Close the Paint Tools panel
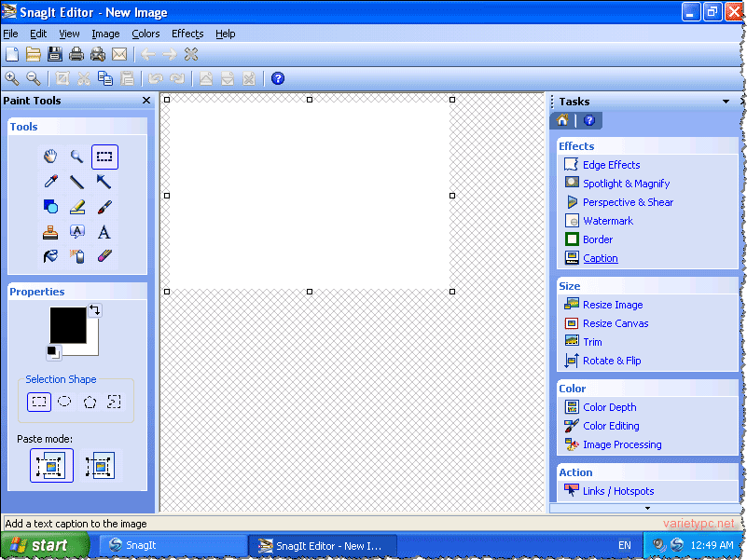The height and width of the screenshot is (560, 747). click(x=146, y=101)
